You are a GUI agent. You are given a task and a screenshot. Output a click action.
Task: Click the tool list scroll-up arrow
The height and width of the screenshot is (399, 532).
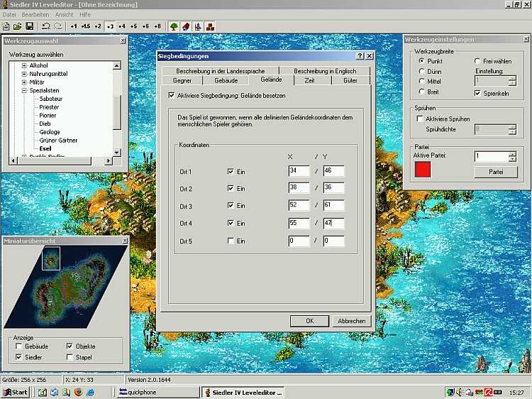[x=116, y=65]
